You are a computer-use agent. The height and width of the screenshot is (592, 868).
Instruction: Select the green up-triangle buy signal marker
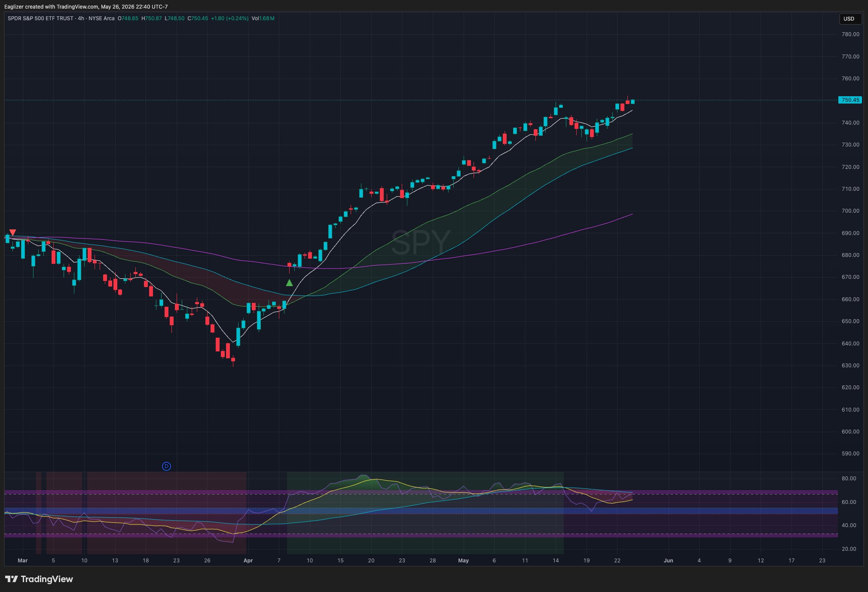pos(289,283)
